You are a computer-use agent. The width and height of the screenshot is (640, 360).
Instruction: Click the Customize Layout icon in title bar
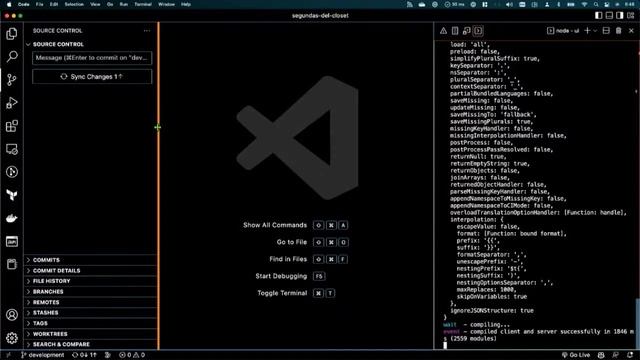(631, 16)
